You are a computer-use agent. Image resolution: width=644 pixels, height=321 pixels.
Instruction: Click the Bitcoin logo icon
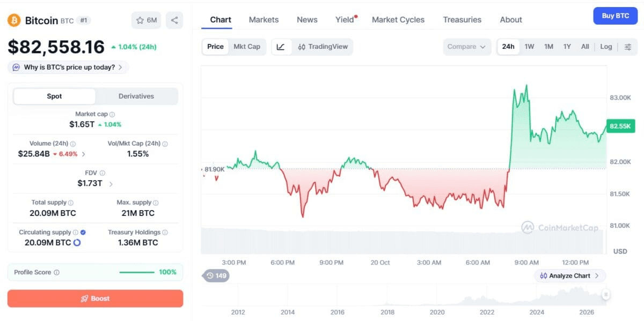[14, 20]
